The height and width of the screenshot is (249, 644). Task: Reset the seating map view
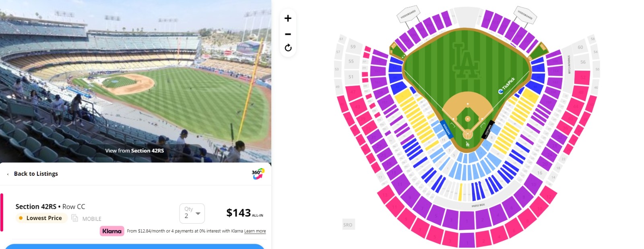(288, 48)
